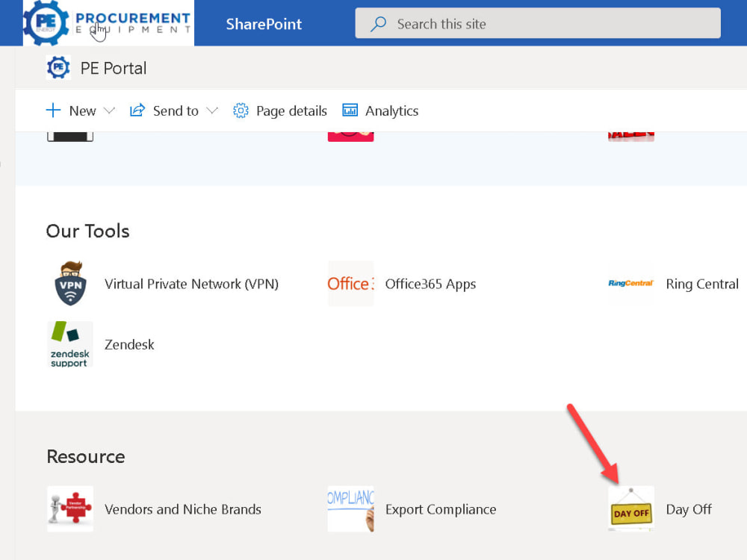Click the New plus icon
Viewport: 747px width, 560px height.
tap(53, 111)
